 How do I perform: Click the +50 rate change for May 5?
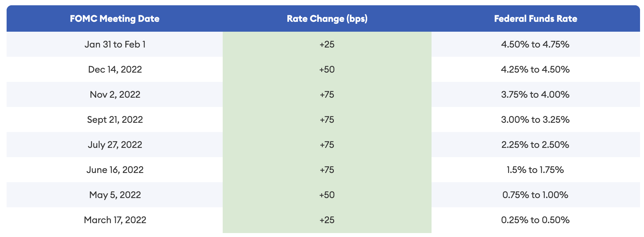327,195
